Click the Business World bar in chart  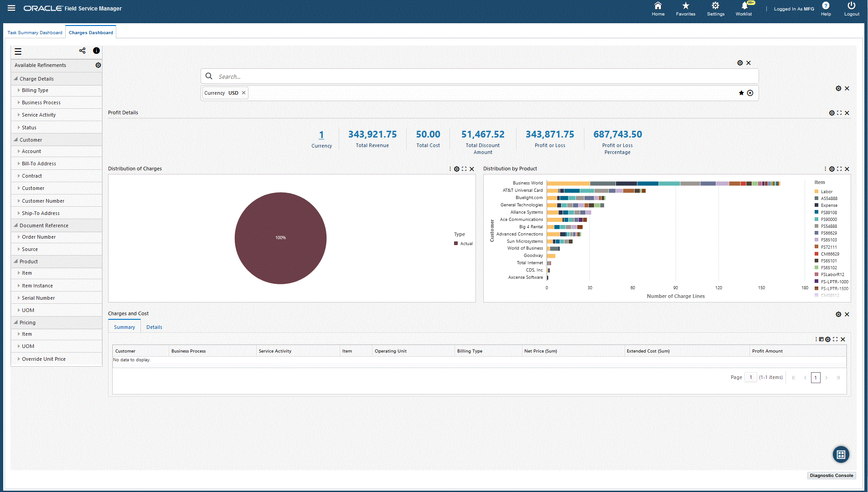663,183
